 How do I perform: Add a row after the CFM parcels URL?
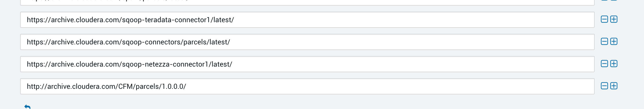pos(614,86)
